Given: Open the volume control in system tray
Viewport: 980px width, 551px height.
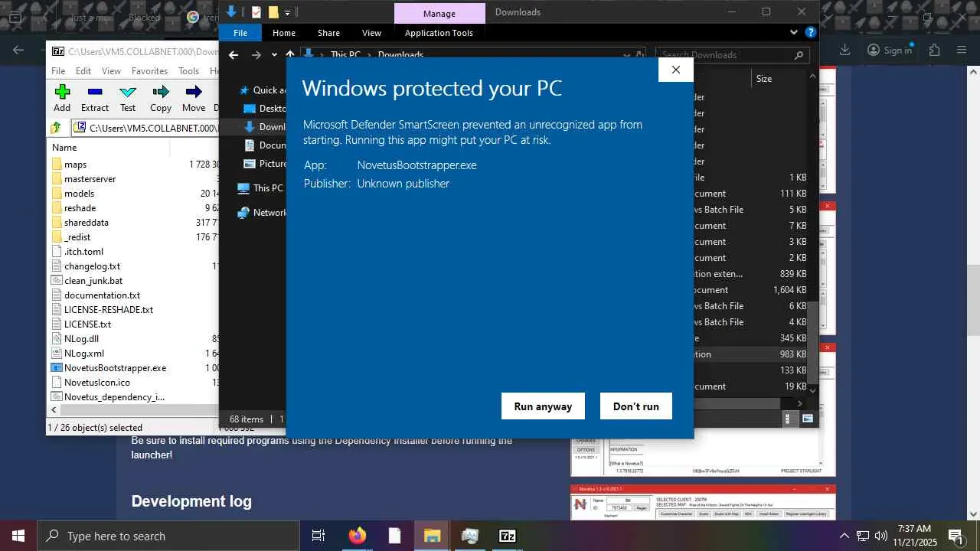Looking at the screenshot, I should pyautogui.click(x=881, y=536).
